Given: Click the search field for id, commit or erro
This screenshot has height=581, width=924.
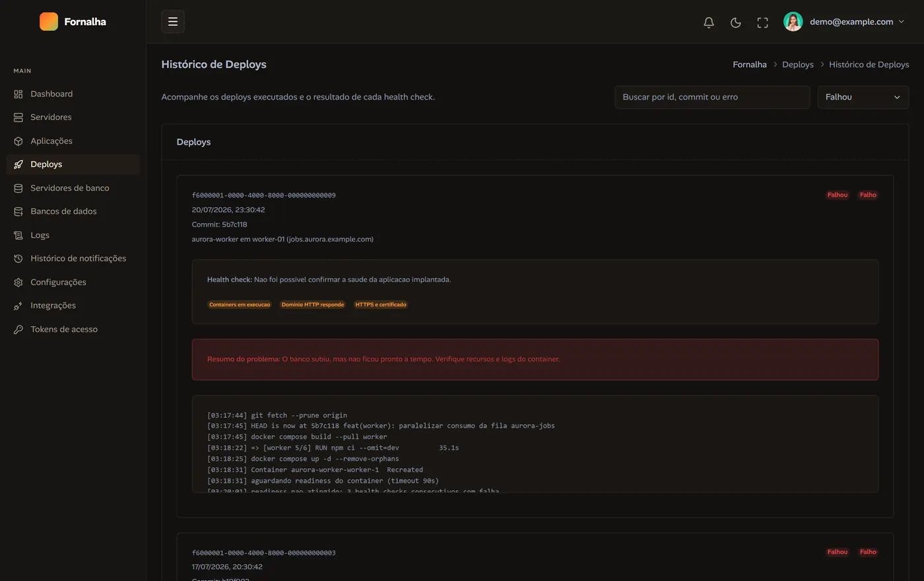Looking at the screenshot, I should pos(712,97).
